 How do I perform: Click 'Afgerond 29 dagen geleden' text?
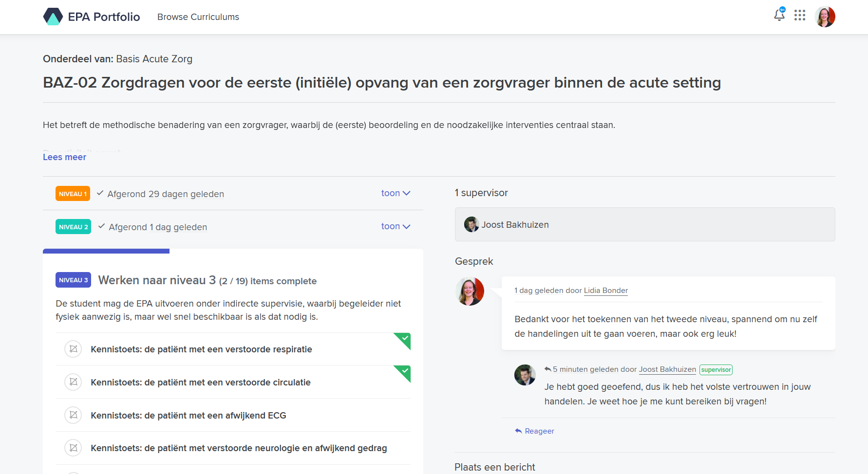point(166,194)
